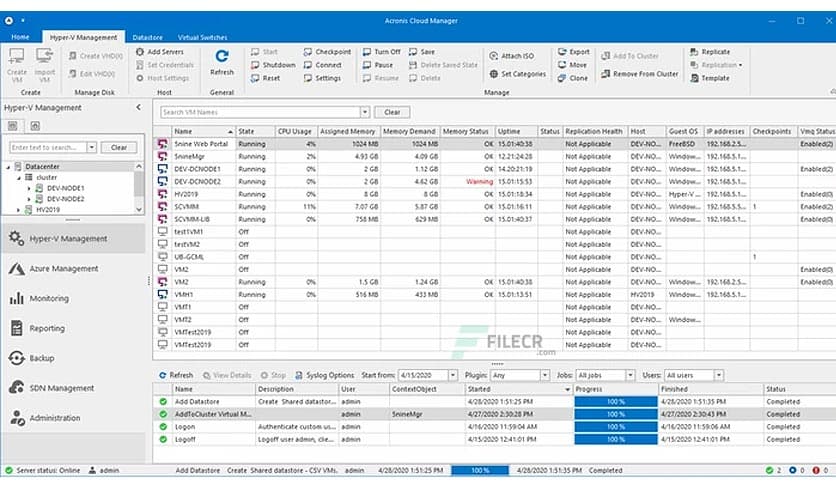Screen dimensions: 836x484
Task: Click the Import VM icon
Action: (x=44, y=64)
